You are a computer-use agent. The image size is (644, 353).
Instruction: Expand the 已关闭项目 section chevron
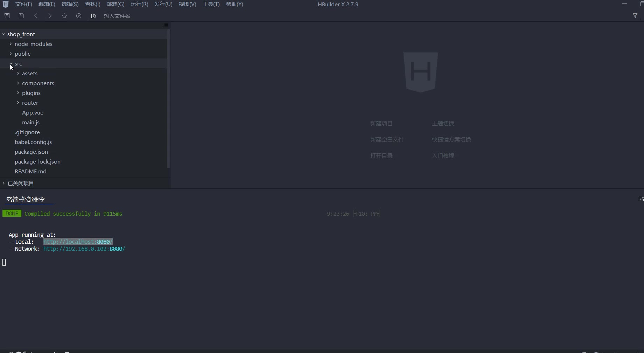[x=3, y=183]
